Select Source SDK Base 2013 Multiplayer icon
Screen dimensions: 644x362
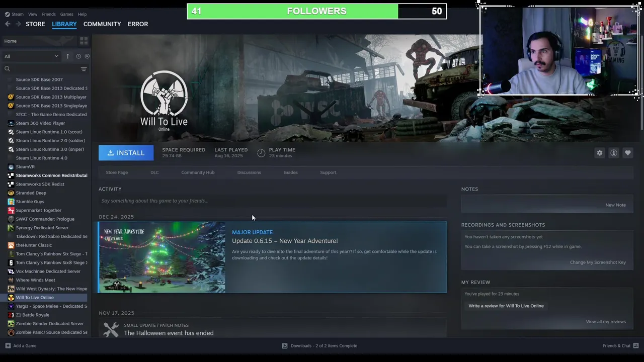[x=11, y=97]
